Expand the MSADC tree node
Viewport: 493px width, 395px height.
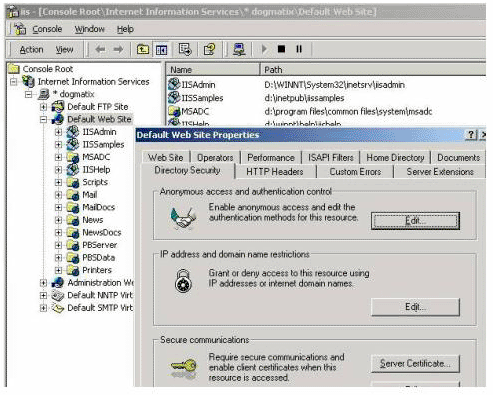[58, 157]
